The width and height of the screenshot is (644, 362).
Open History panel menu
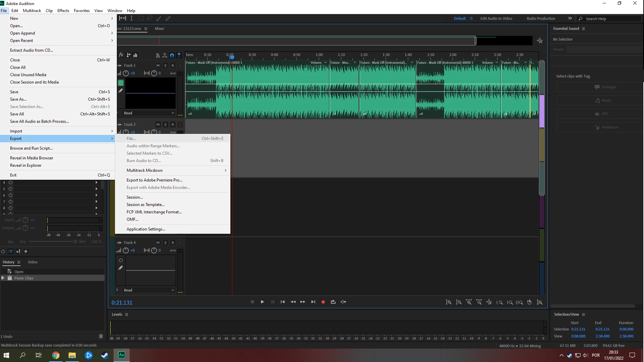[x=19, y=262]
